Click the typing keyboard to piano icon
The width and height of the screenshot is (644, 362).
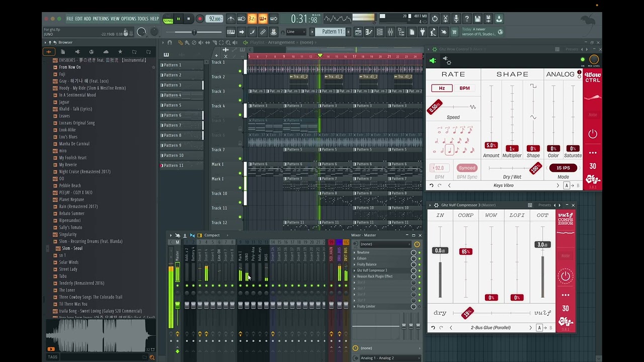point(231,32)
